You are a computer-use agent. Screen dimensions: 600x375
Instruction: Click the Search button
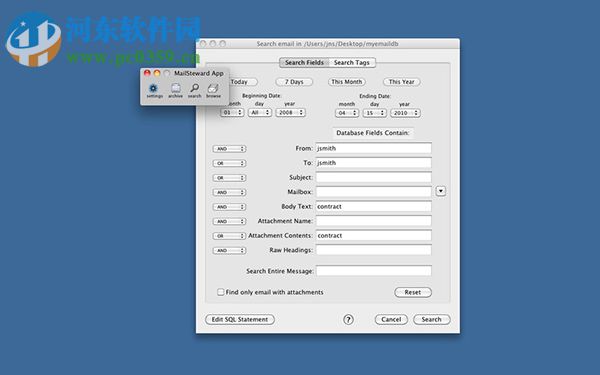432,320
